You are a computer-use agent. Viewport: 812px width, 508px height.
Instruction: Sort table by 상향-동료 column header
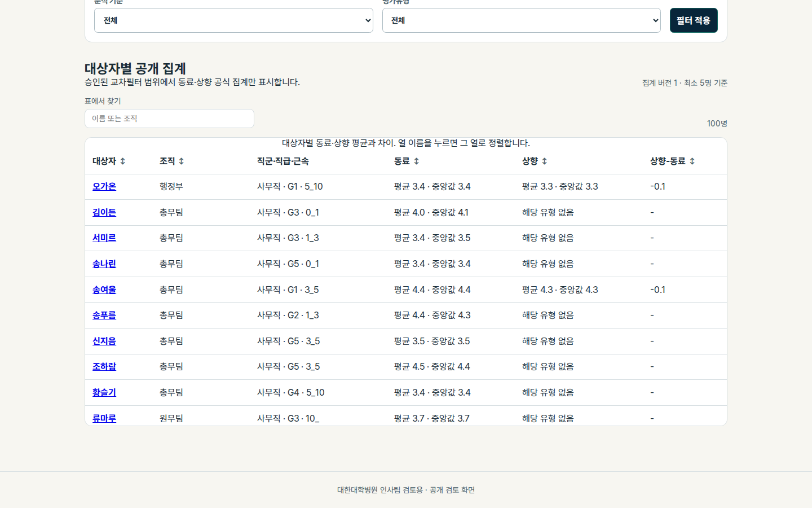pyautogui.click(x=672, y=161)
